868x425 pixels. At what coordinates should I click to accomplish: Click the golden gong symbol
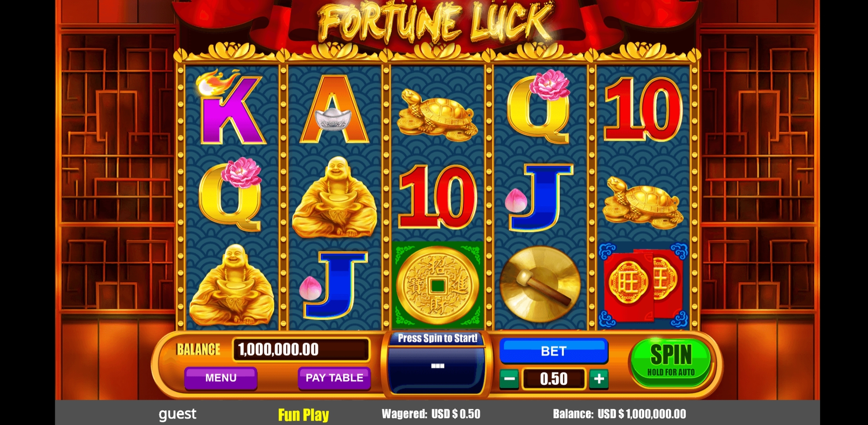(x=540, y=283)
